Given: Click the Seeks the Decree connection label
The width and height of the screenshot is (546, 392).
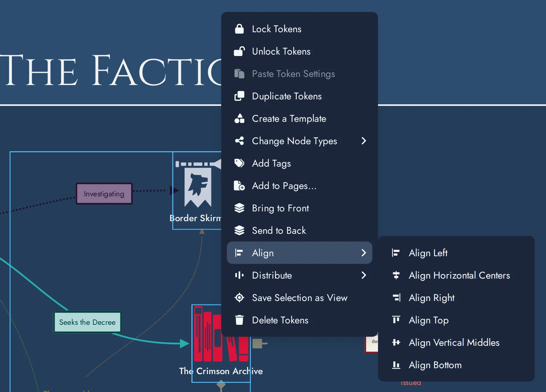Looking at the screenshot, I should pyautogui.click(x=87, y=322).
